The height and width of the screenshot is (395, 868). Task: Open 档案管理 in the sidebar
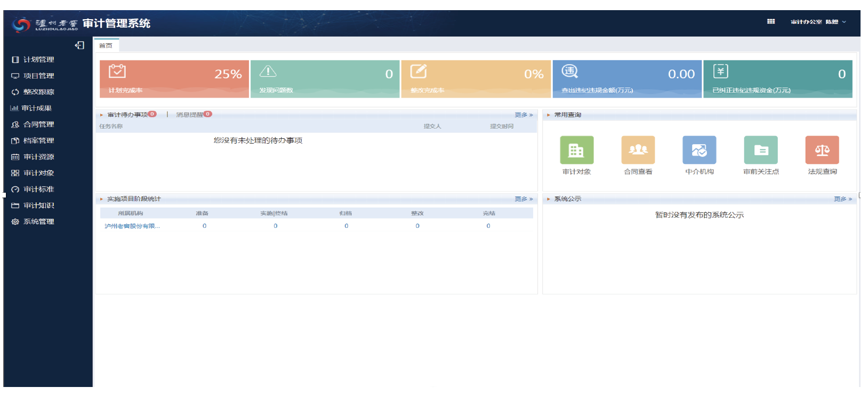pos(39,141)
